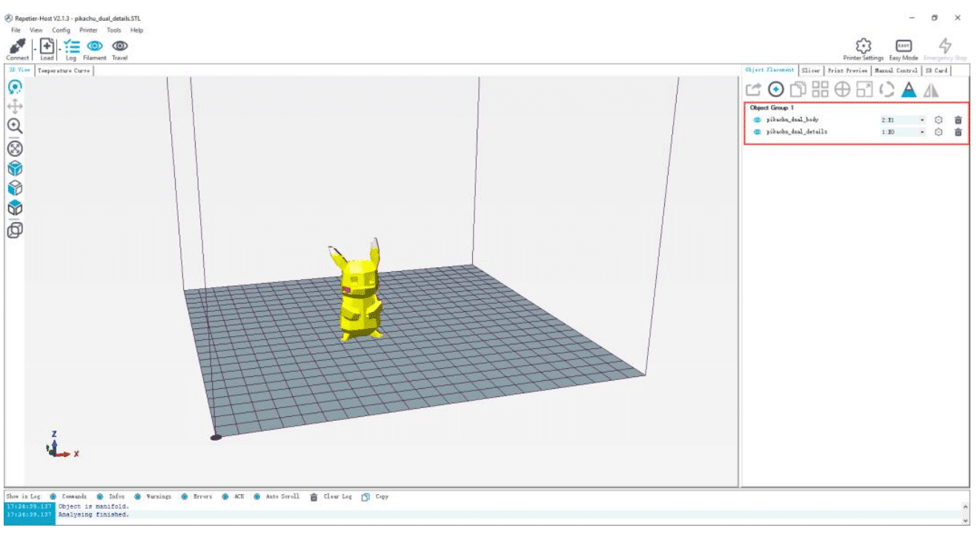The width and height of the screenshot is (980, 537).
Task: Open the Printer menu
Action: coord(88,30)
